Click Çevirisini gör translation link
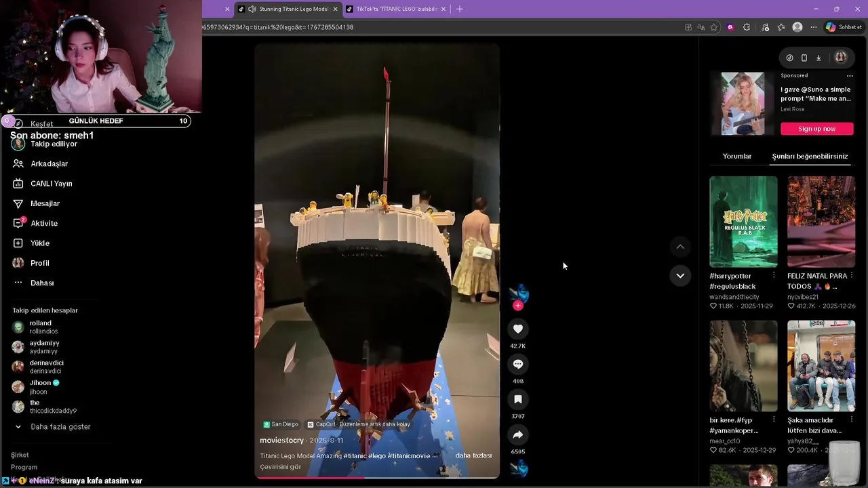Image resolution: width=868 pixels, height=488 pixels. (x=280, y=467)
